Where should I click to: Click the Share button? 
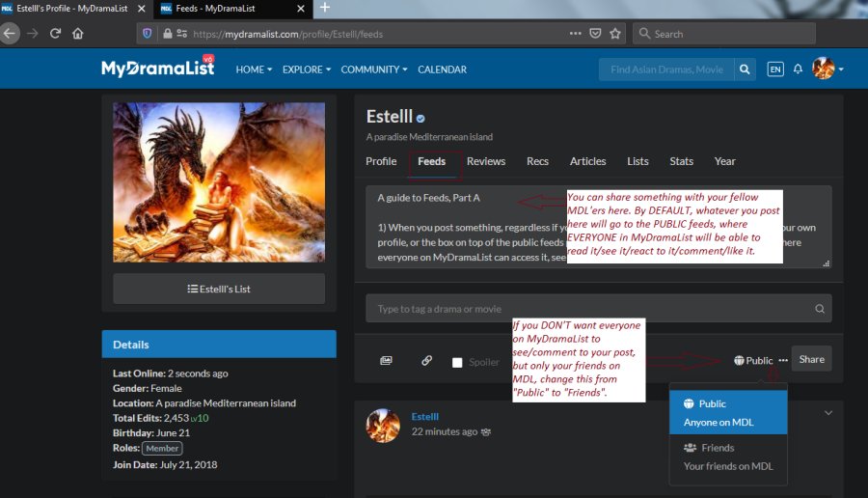(x=811, y=359)
